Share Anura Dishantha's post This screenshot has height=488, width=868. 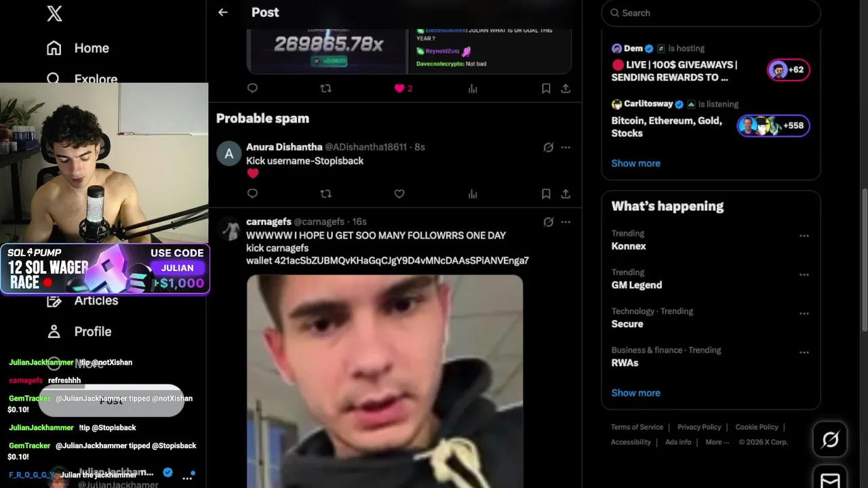pyautogui.click(x=566, y=194)
